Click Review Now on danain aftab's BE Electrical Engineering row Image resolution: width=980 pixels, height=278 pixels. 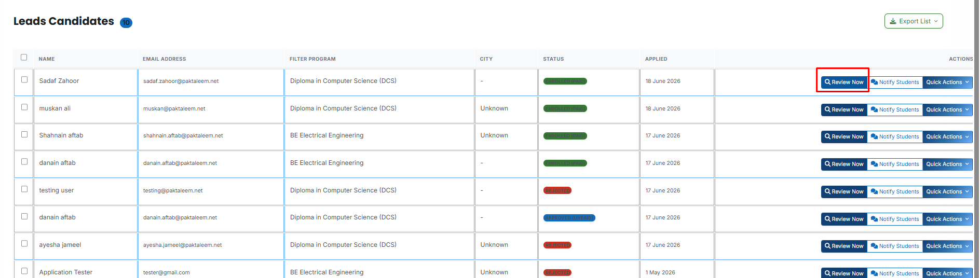tap(844, 164)
